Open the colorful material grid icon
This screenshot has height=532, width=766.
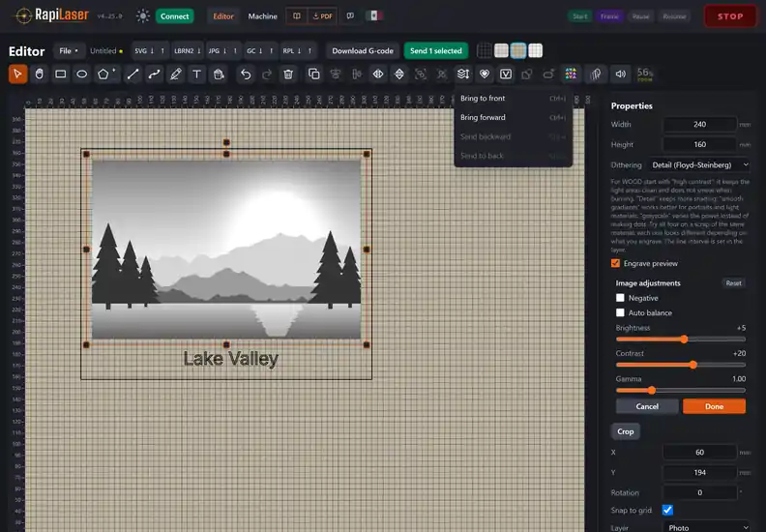point(571,74)
